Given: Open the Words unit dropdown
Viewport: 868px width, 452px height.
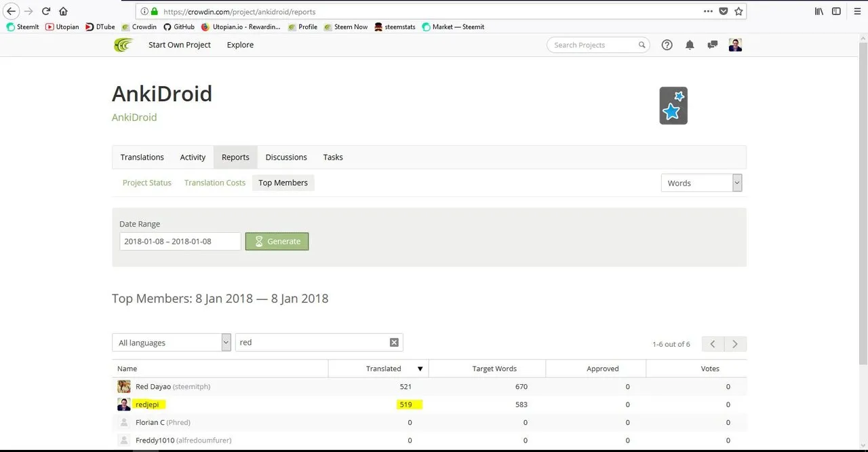Looking at the screenshot, I should (702, 183).
